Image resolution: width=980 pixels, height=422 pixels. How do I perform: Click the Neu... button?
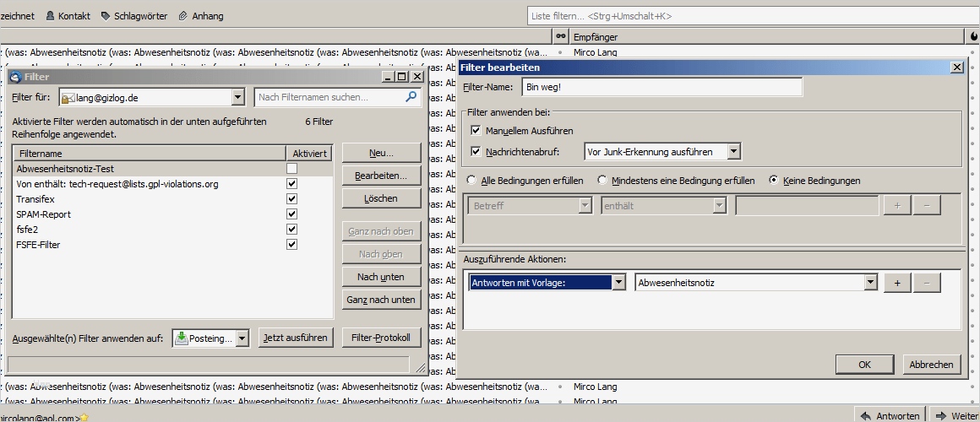[x=381, y=153]
